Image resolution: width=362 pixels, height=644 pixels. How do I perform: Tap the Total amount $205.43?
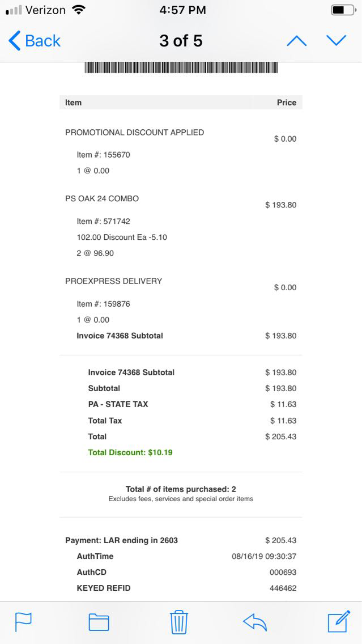280,437
